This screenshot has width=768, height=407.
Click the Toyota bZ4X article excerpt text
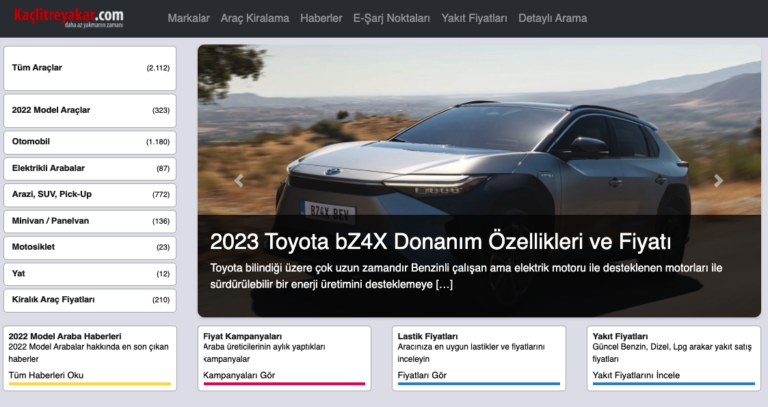click(466, 276)
